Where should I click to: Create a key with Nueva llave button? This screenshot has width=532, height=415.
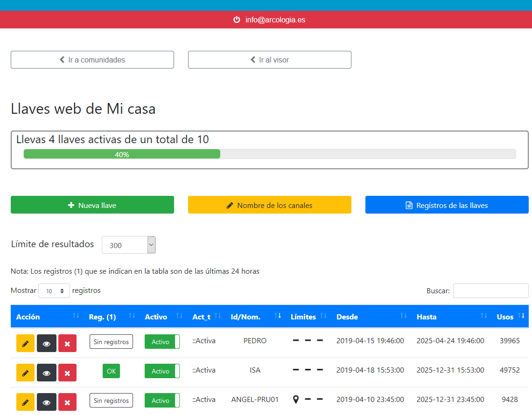[92, 205]
